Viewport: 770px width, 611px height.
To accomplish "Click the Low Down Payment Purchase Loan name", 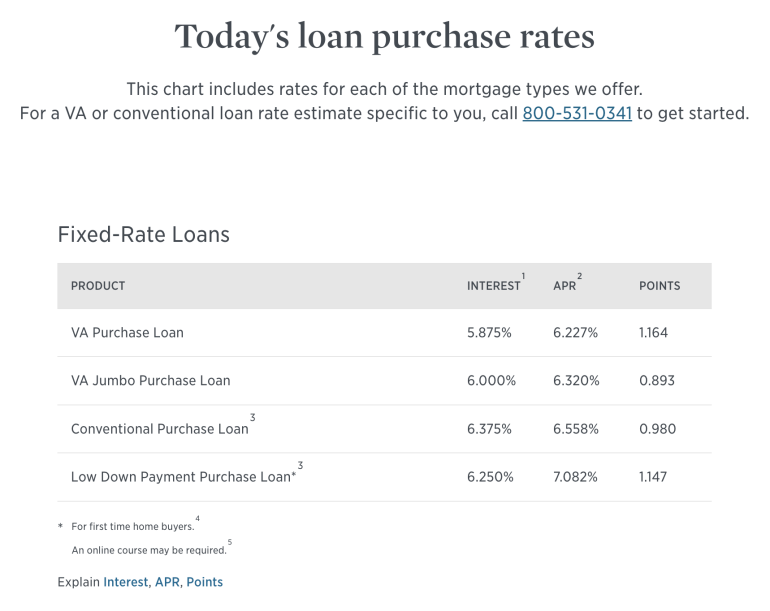I will 181,477.
